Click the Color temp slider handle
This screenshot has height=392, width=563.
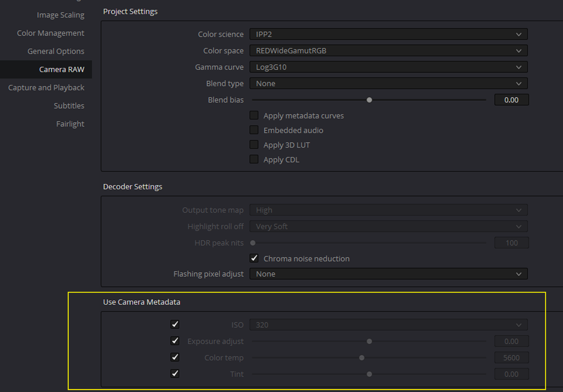point(362,358)
